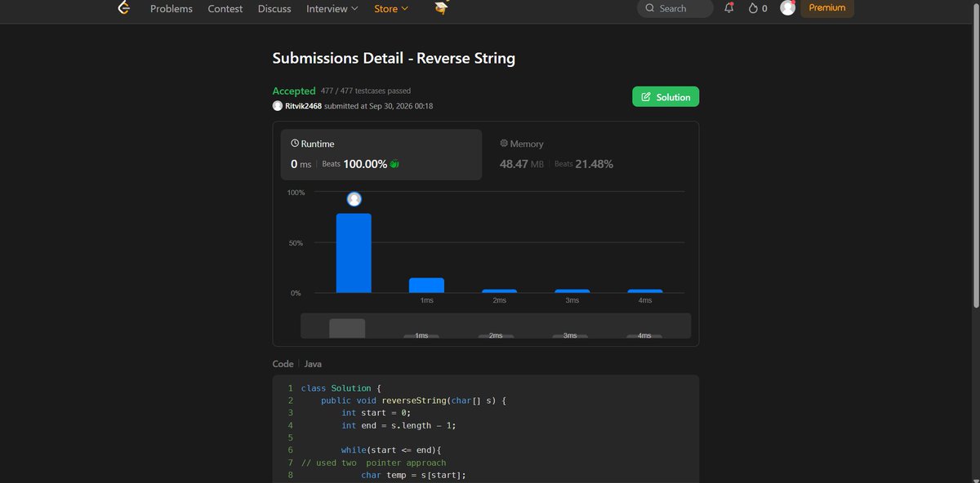The height and width of the screenshot is (483, 980).
Task: Expand the Store dropdown menu
Action: 391,9
